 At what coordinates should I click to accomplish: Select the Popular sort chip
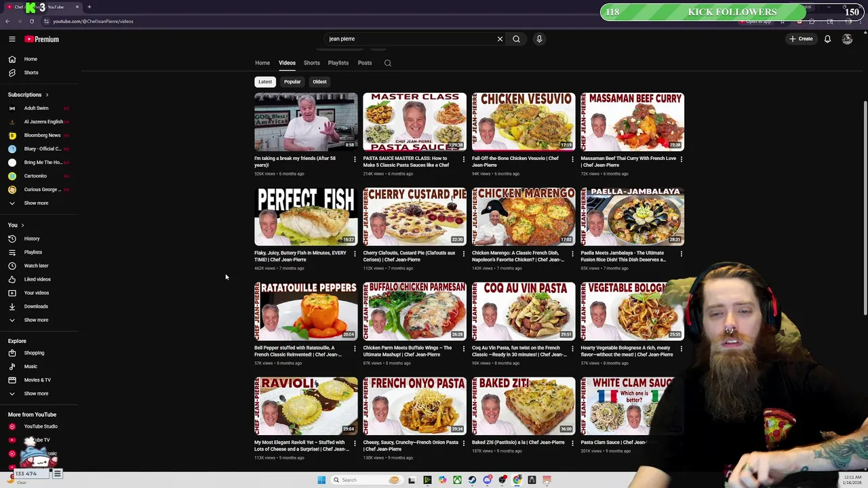(292, 82)
